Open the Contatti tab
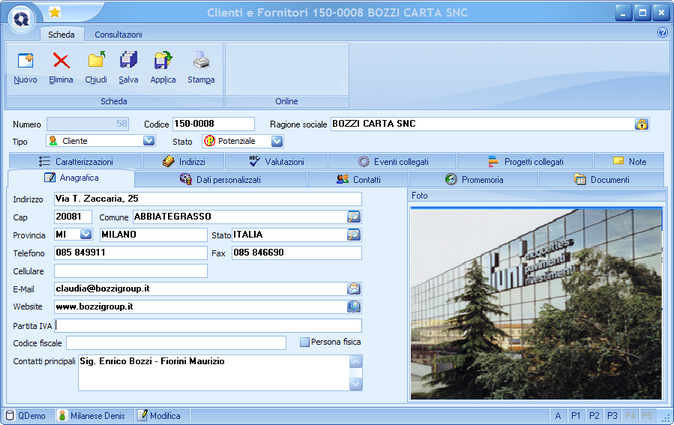This screenshot has height=425, width=674. [358, 180]
